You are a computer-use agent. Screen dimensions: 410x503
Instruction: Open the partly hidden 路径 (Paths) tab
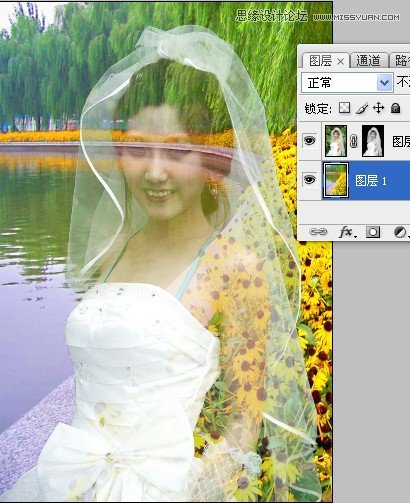(401, 61)
